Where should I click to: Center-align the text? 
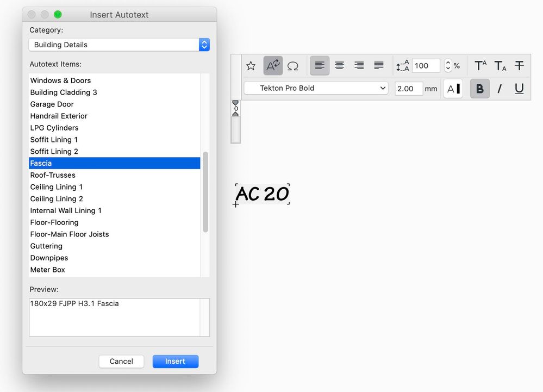tap(339, 66)
